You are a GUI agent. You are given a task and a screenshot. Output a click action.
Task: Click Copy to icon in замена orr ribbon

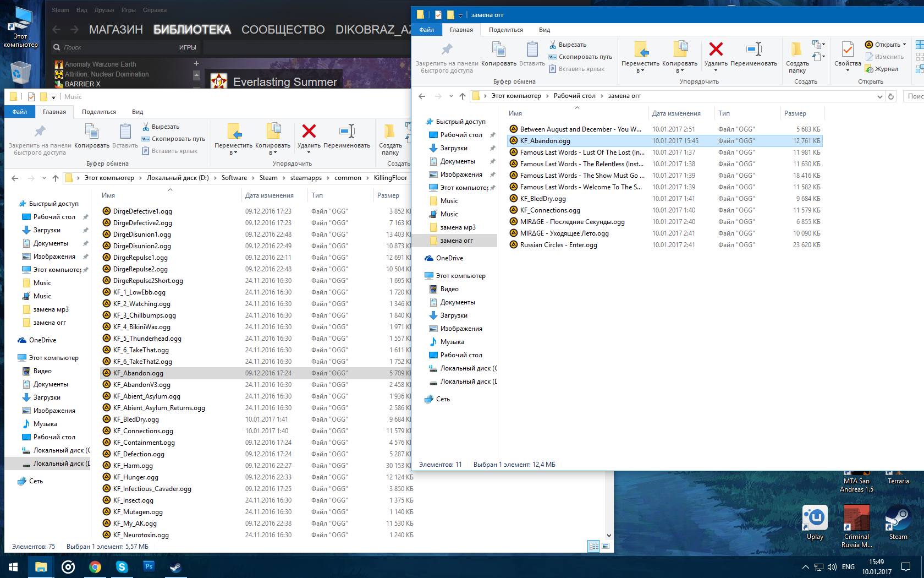click(680, 49)
